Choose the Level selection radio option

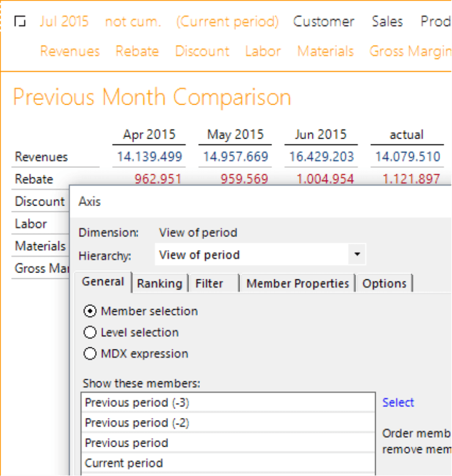[x=91, y=333]
